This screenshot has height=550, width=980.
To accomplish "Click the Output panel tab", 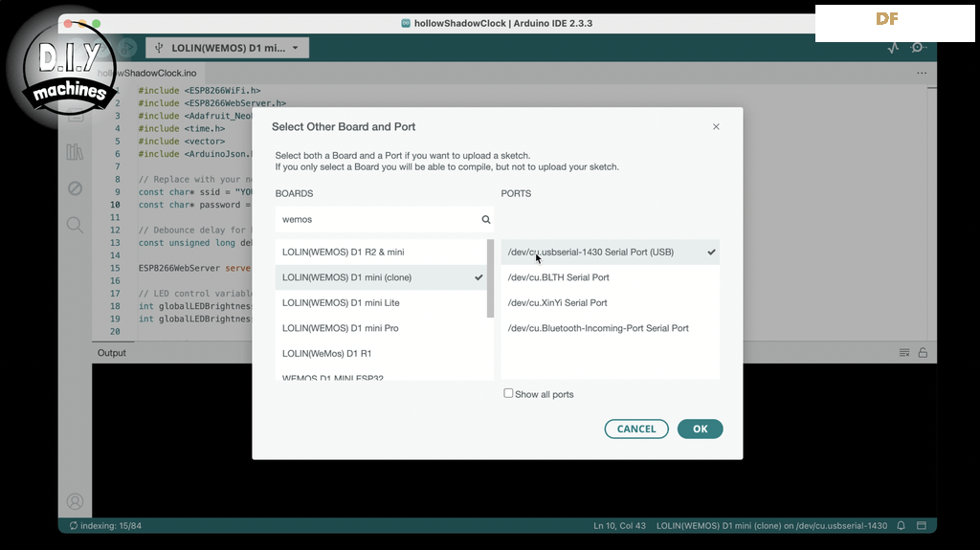I will click(x=112, y=353).
